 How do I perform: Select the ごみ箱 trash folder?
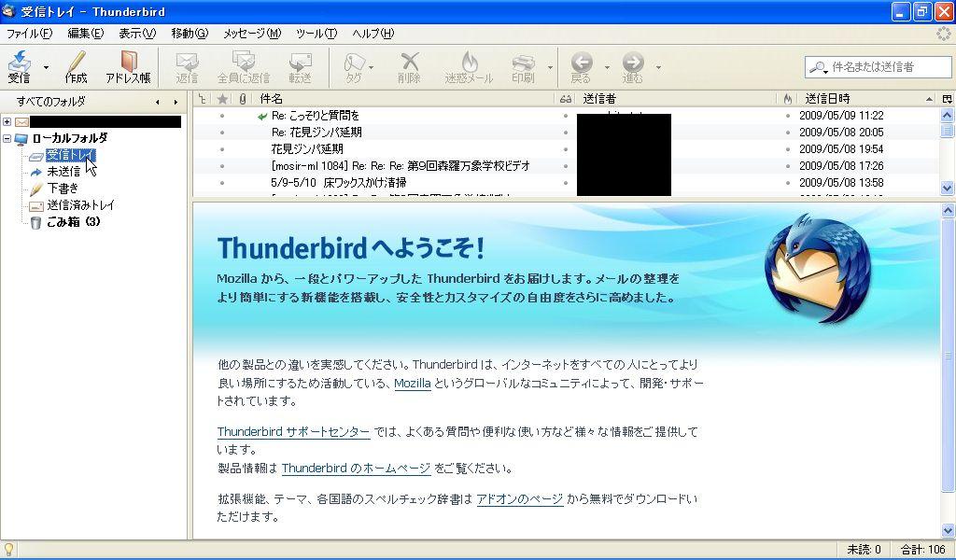click(73, 222)
